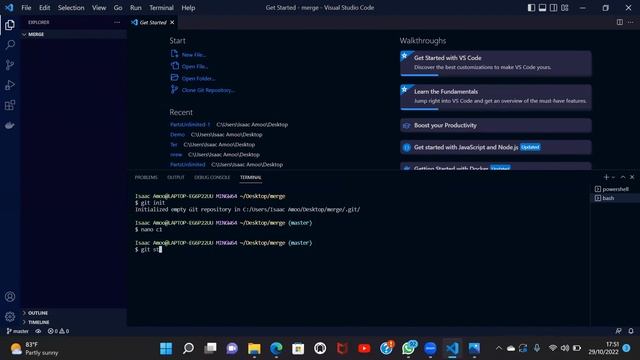Click the errors and warnings count
This screenshot has width=640, height=360.
58,331
